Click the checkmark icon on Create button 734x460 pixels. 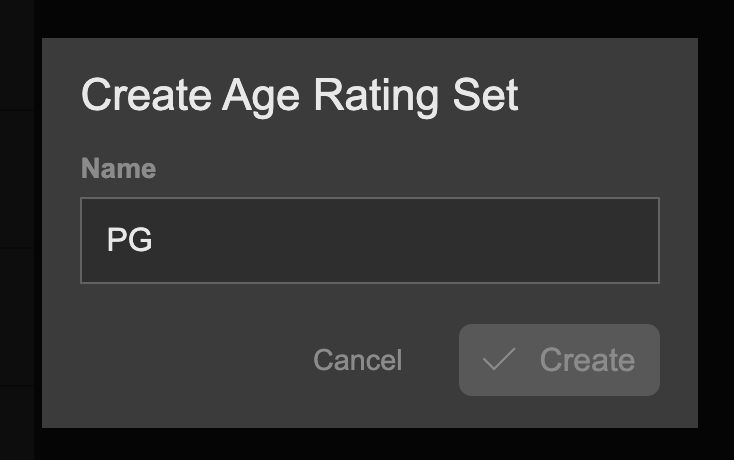point(499,360)
